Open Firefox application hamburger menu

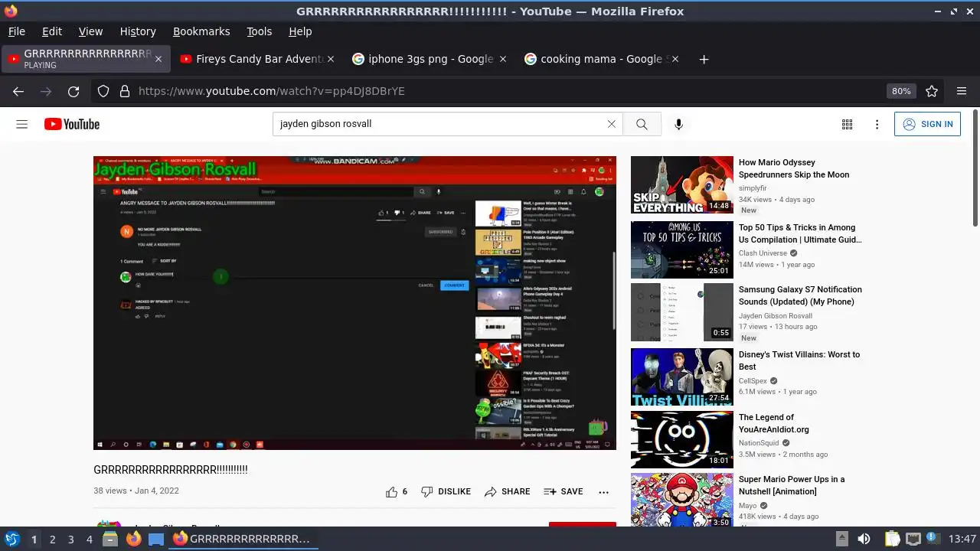(962, 91)
